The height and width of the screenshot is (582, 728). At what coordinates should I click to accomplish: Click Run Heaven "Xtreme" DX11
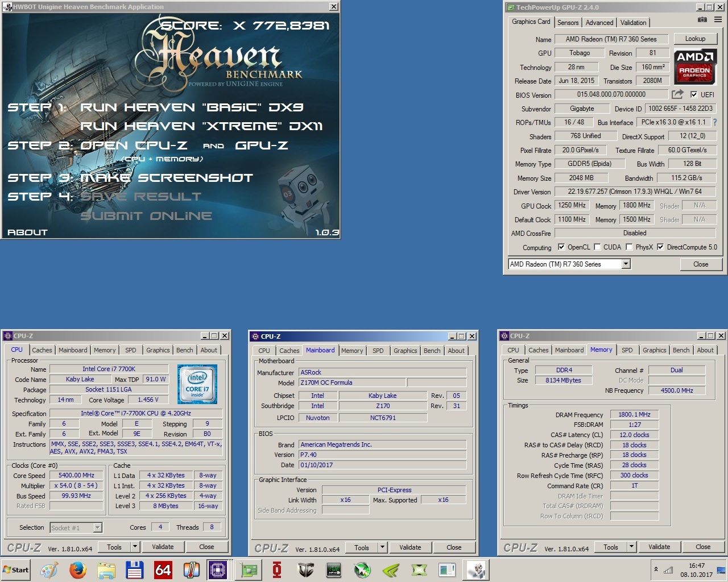tap(201, 126)
